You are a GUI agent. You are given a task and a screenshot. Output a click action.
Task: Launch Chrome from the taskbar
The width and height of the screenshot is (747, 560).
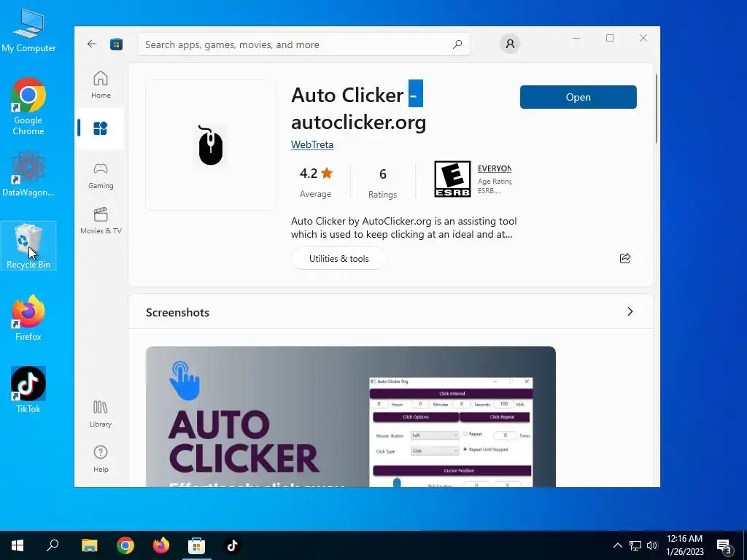click(125, 545)
